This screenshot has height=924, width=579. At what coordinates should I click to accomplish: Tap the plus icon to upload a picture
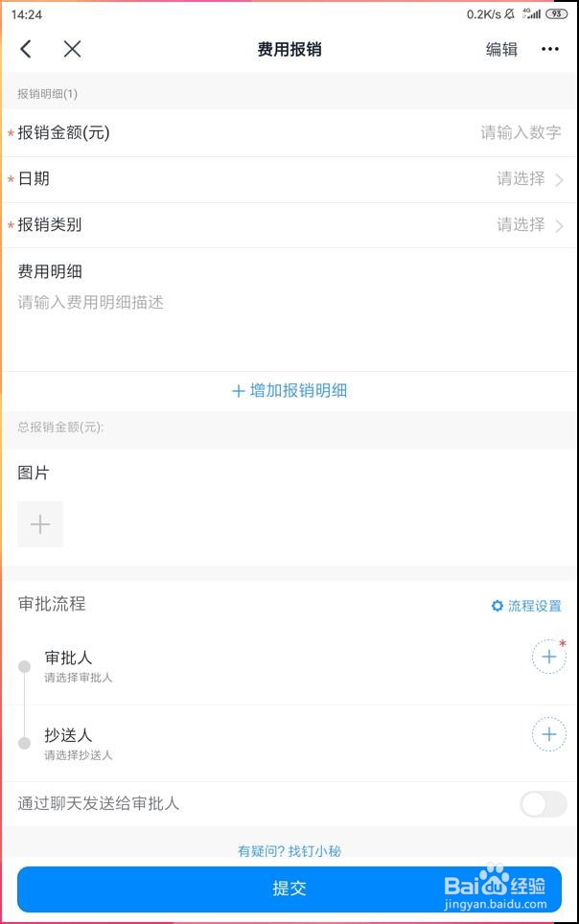click(40, 523)
